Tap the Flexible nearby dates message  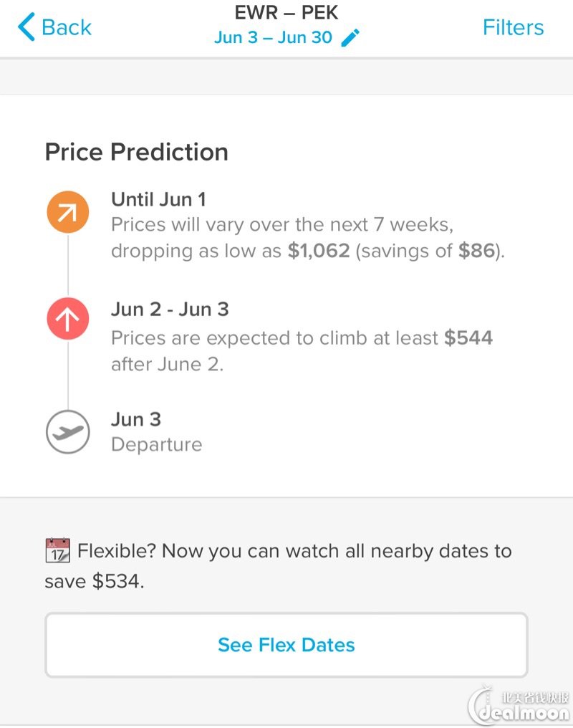[x=279, y=565]
